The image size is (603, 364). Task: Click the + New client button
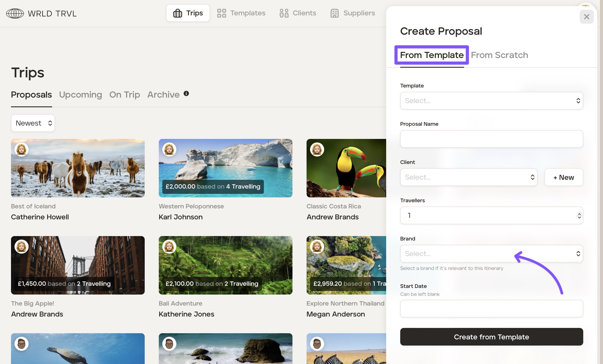click(563, 177)
